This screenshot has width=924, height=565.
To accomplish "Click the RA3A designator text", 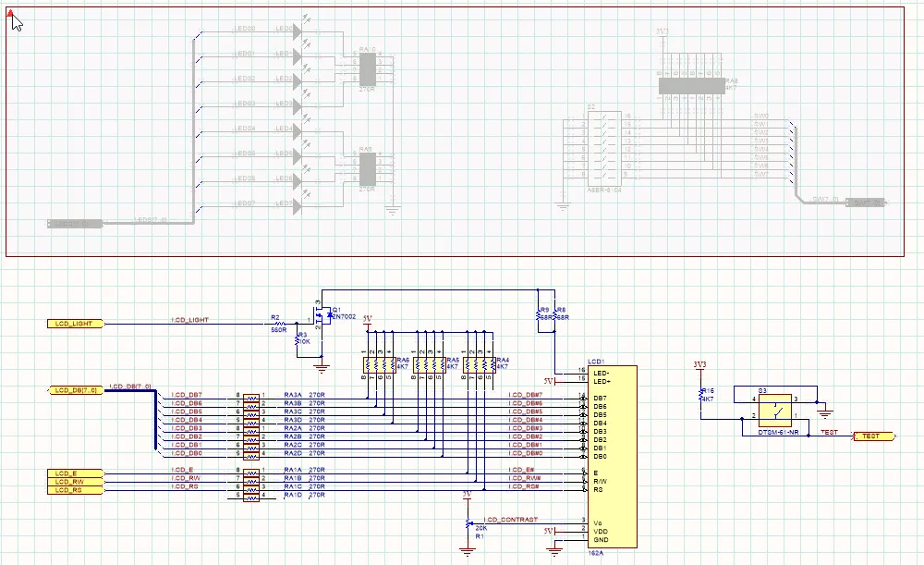I will click(x=292, y=395).
